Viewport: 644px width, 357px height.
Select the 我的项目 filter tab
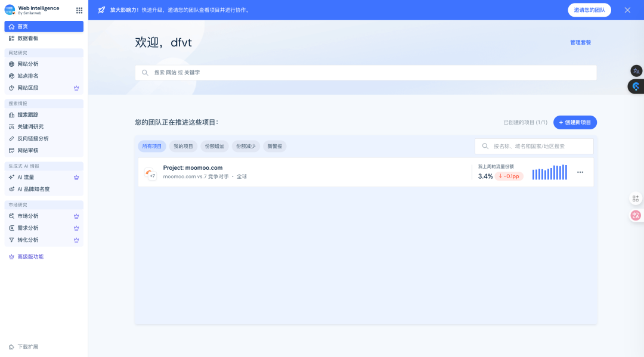pyautogui.click(x=183, y=146)
